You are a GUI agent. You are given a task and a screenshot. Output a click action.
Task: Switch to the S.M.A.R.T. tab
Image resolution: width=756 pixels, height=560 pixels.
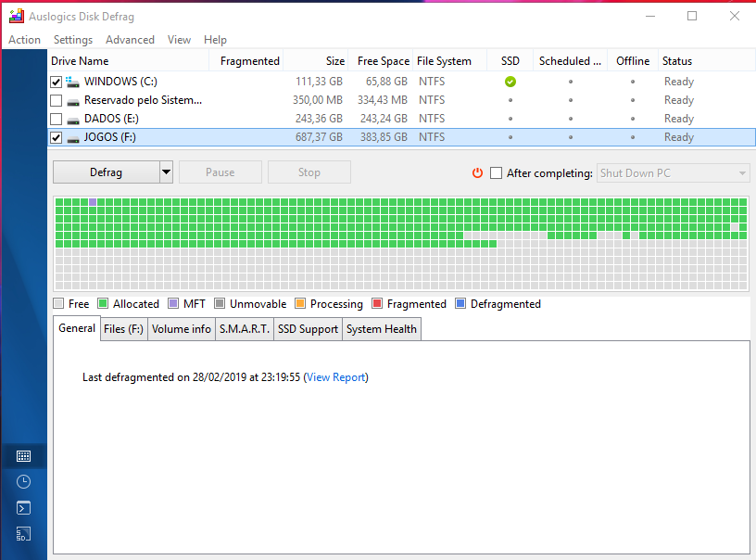[245, 329]
